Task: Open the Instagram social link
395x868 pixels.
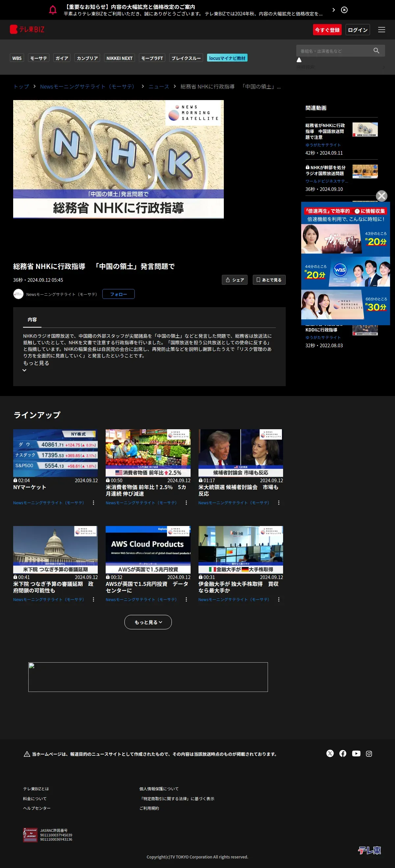Action: (x=369, y=753)
